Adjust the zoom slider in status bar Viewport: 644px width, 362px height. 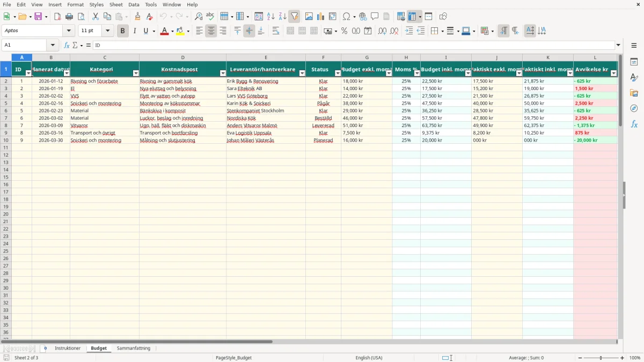tap(601, 358)
